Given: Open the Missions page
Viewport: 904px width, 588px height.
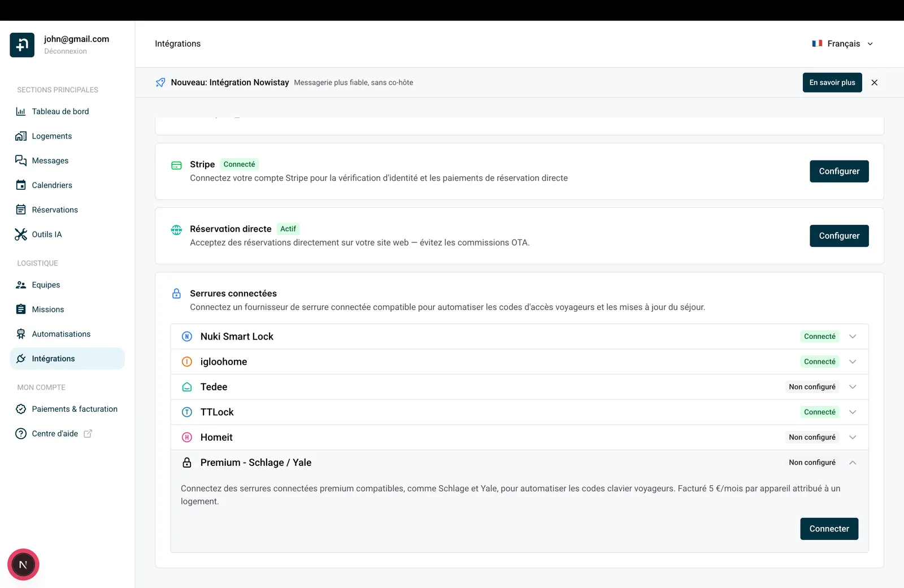Looking at the screenshot, I should pos(67,310).
